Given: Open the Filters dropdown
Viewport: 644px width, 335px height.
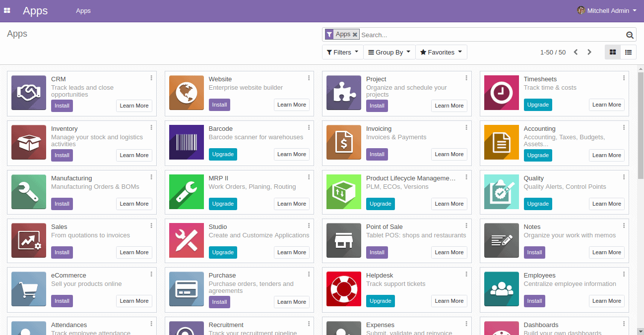Looking at the screenshot, I should point(342,52).
